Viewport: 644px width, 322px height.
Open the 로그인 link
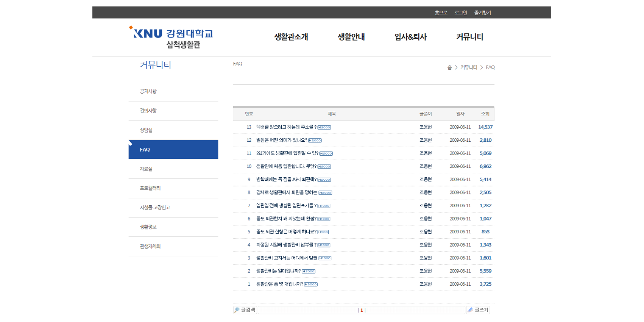[x=461, y=13]
